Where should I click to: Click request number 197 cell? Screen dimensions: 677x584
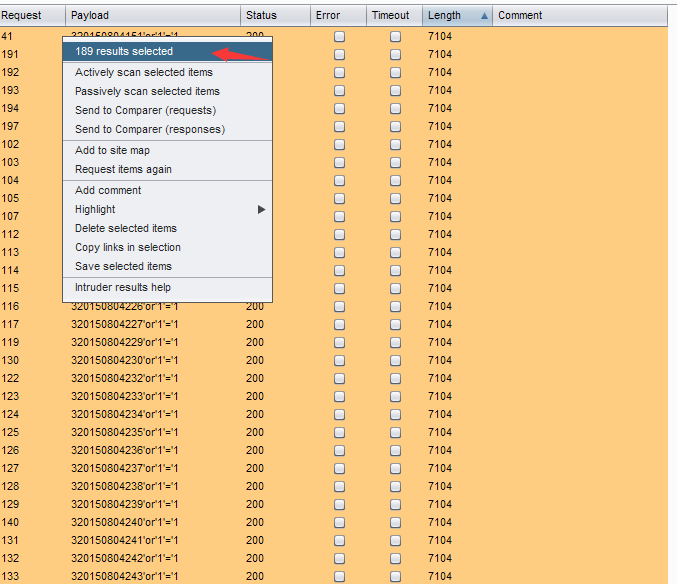tap(10, 126)
